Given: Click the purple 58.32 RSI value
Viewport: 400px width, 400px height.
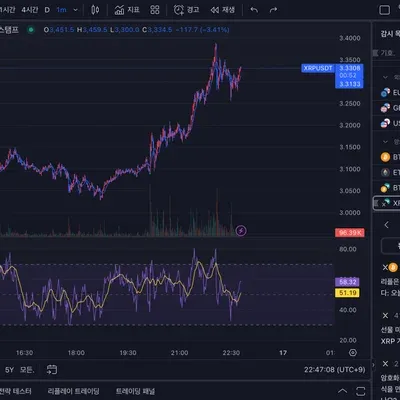Looking at the screenshot, I should pos(347,282).
